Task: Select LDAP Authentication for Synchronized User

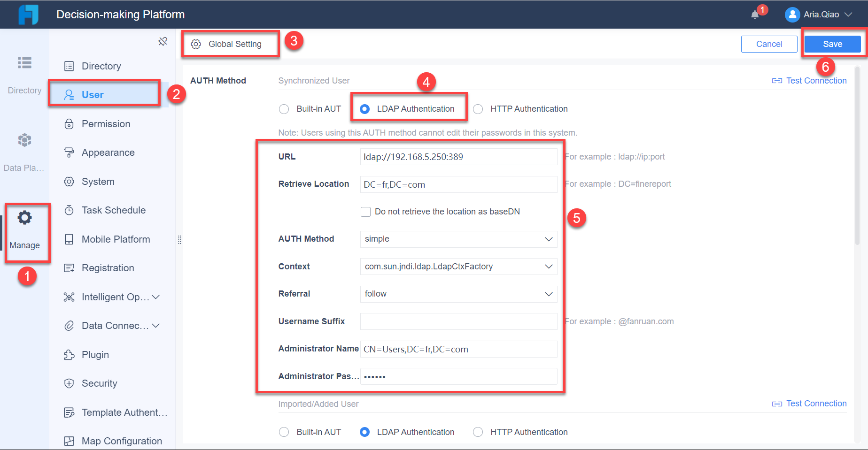Action: (364, 108)
